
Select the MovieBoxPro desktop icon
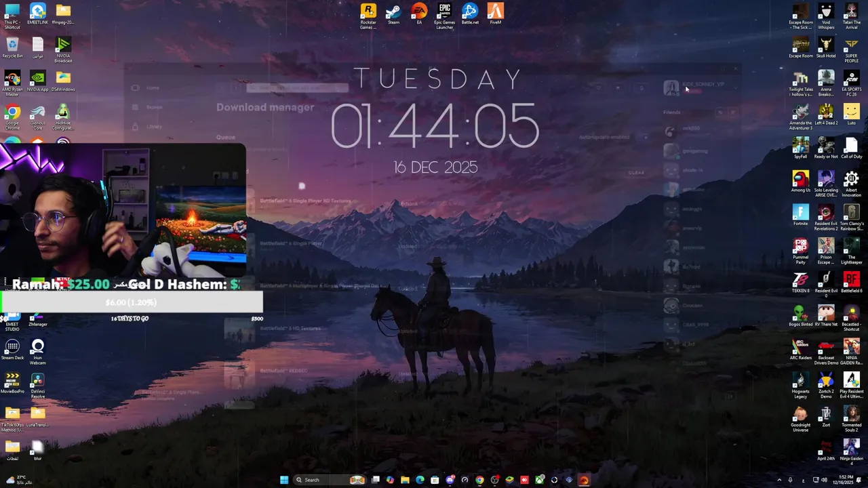[x=12, y=384]
